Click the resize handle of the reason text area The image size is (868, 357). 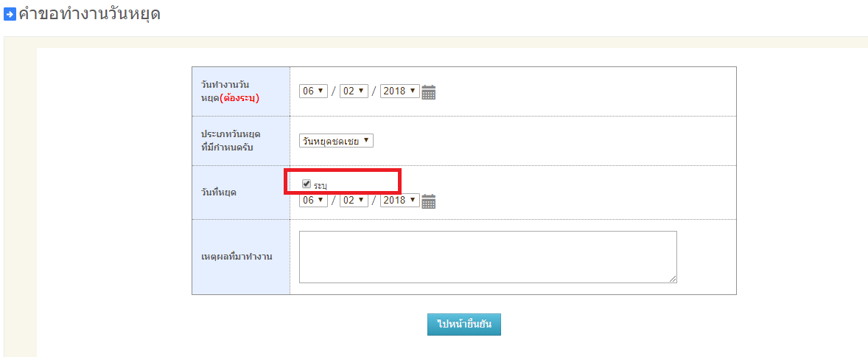tap(673, 279)
